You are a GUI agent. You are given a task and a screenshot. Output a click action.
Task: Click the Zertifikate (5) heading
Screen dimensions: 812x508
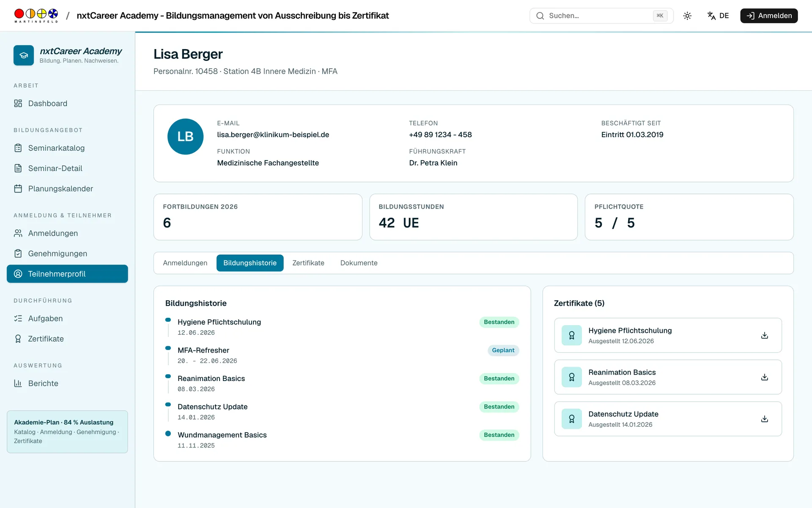click(579, 303)
